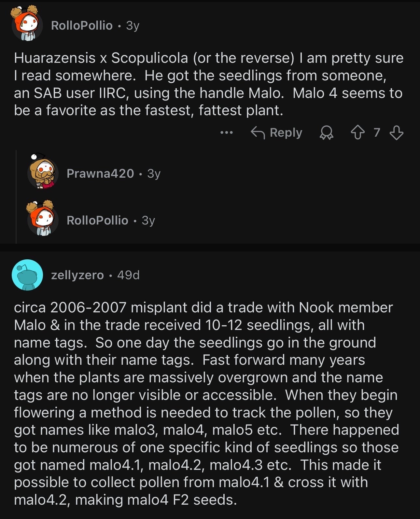Tap the Huarazensis x Scopulicola comment text
The image size is (420, 519).
coord(208,84)
